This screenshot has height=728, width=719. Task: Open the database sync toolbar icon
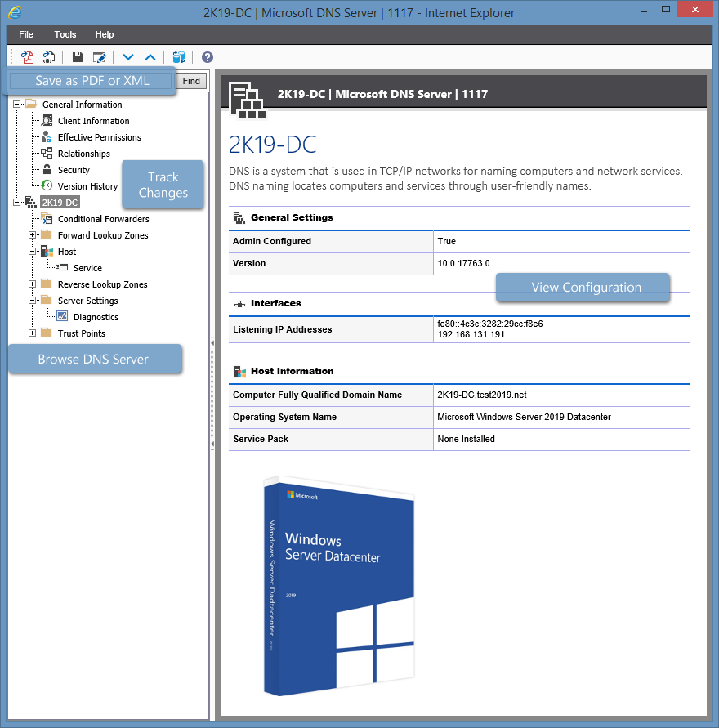(178, 57)
